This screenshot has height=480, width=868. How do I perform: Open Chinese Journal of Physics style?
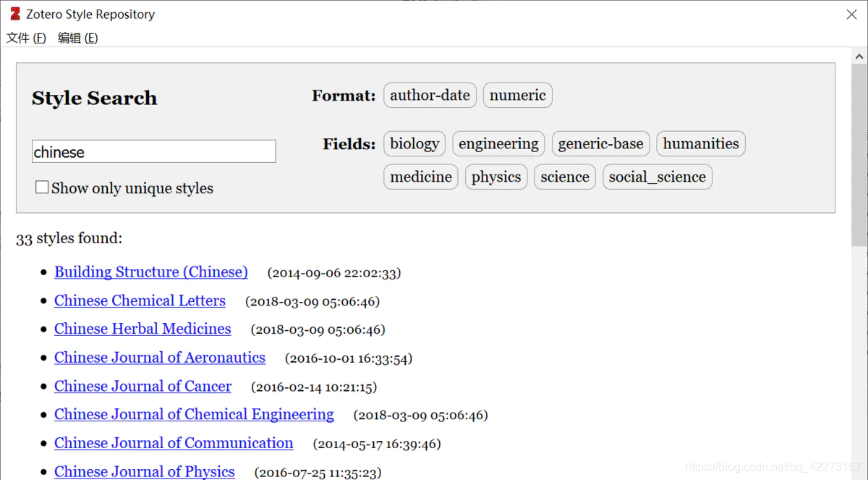tap(145, 471)
